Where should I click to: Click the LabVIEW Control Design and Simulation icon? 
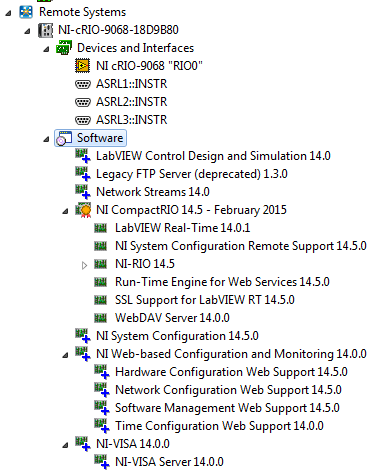[x=83, y=156]
